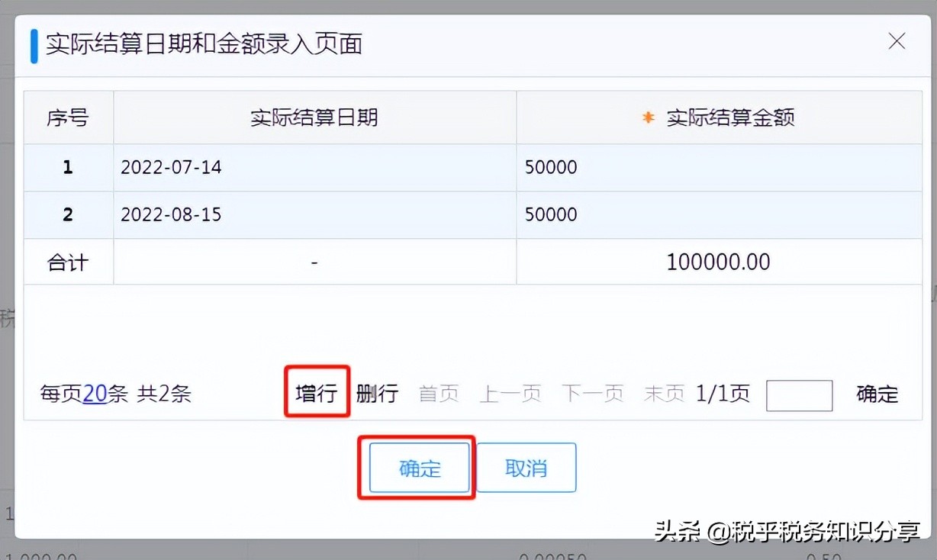Click the 实际结算金额 column header
The width and height of the screenshot is (937, 560).
[x=719, y=117]
